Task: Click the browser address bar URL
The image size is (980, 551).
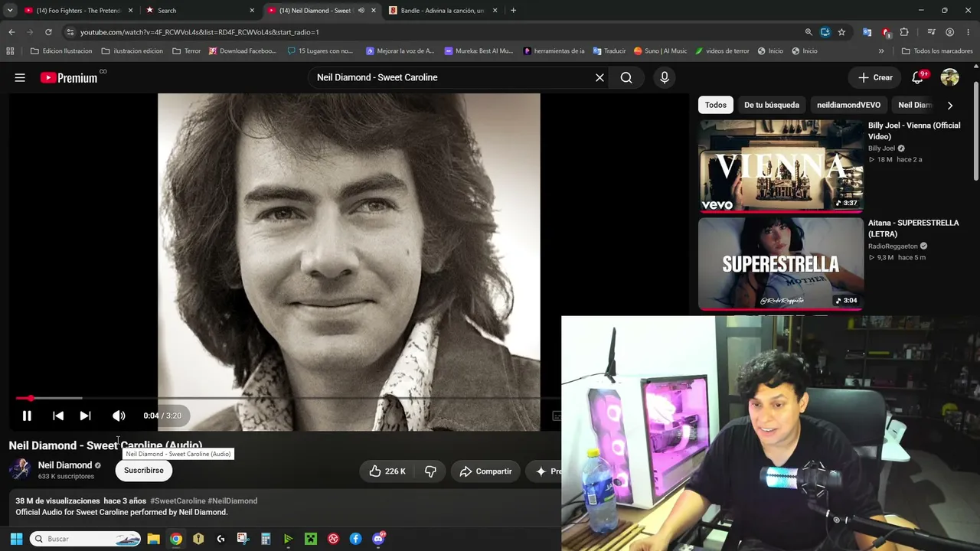Action: coord(199,32)
